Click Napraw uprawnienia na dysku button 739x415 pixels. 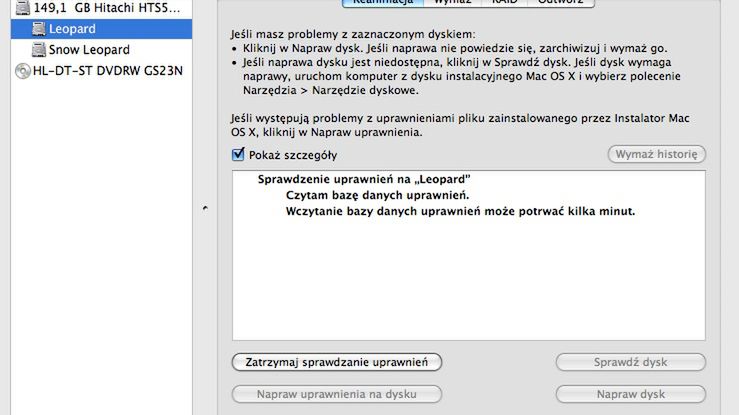337,394
